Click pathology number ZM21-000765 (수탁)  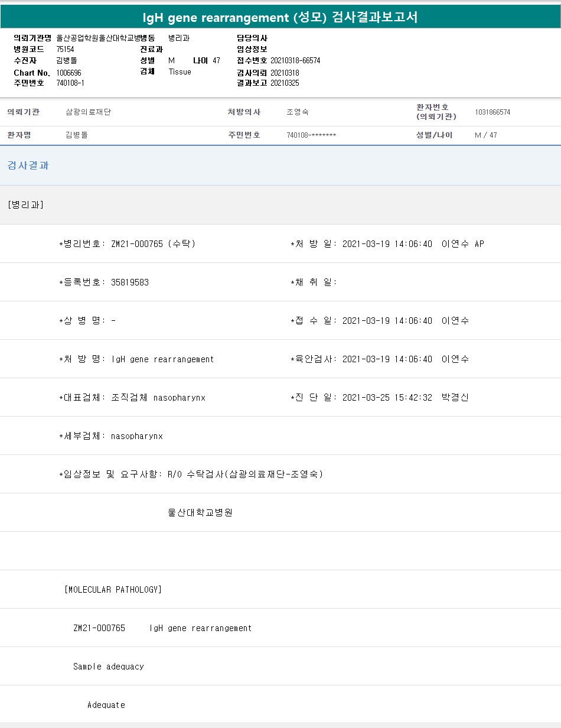coord(152,244)
